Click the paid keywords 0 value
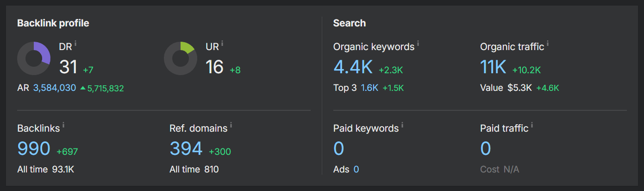The image size is (644, 191). pyautogui.click(x=339, y=149)
